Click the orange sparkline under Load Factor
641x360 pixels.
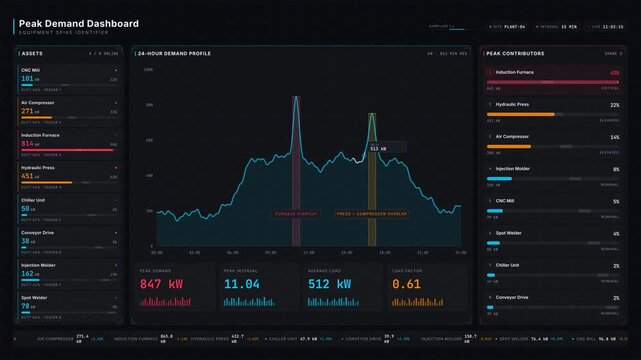[417, 302]
